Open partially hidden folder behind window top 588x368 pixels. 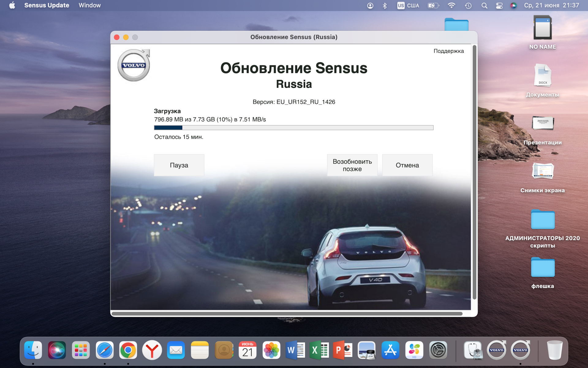(x=457, y=24)
